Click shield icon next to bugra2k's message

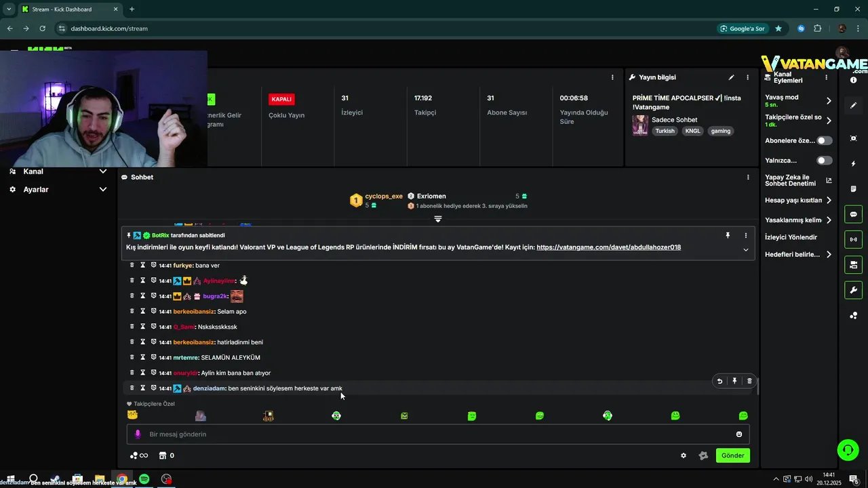tap(153, 296)
